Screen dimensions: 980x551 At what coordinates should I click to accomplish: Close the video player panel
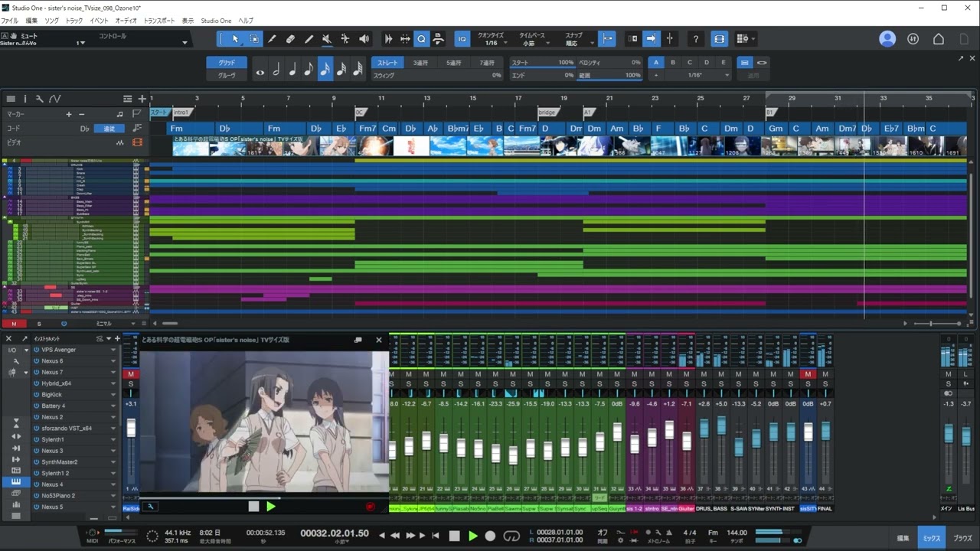coord(378,340)
